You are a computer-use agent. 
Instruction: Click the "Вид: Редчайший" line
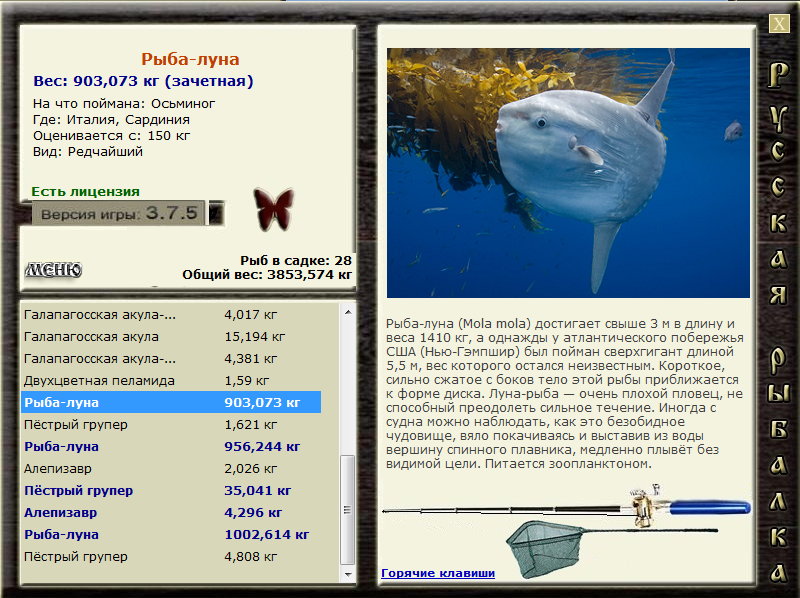pos(88,152)
